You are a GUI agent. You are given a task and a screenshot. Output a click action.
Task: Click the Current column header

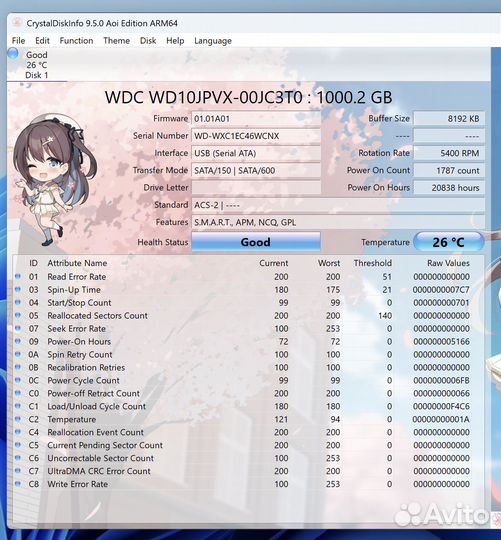pyautogui.click(x=274, y=263)
